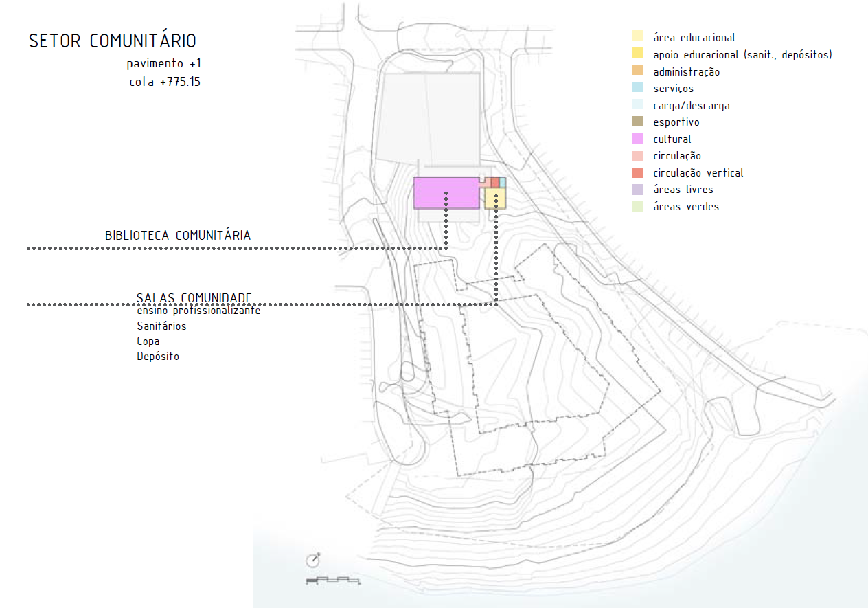
Task: Click the pink library block on the plan
Action: pos(446,192)
